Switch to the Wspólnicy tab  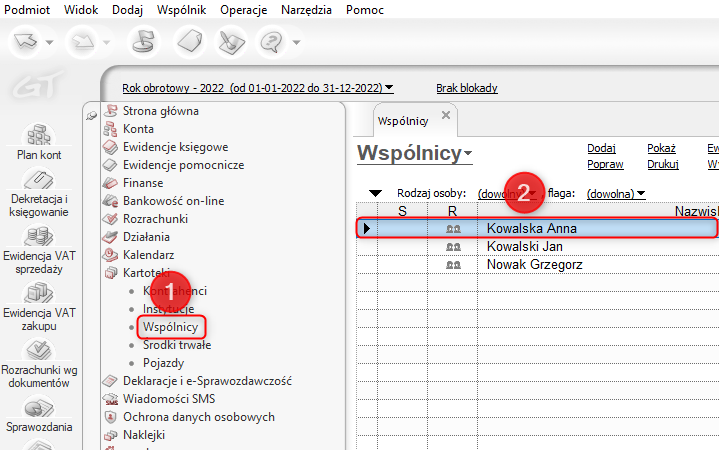point(403,121)
